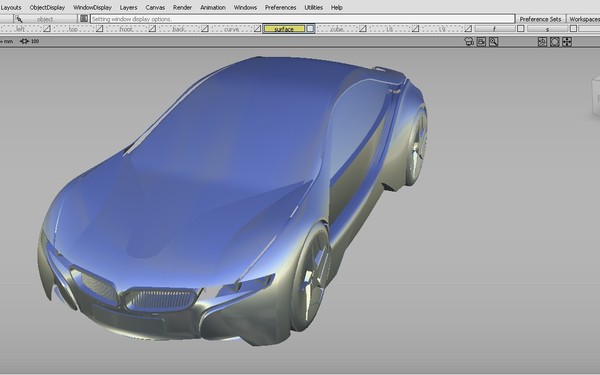Image resolution: width=600 pixels, height=375 pixels.
Task: Activate the look-at magnifier icon
Action: [493, 42]
